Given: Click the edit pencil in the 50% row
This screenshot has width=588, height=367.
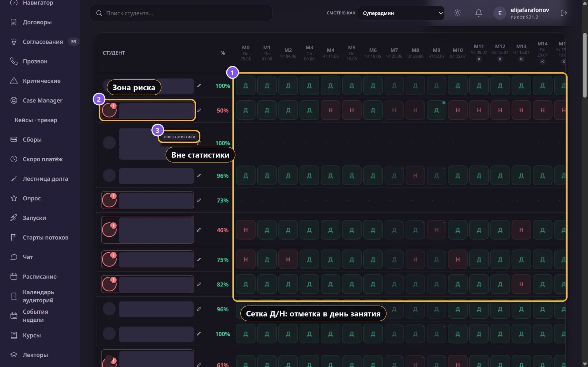Looking at the screenshot, I should click(199, 110).
